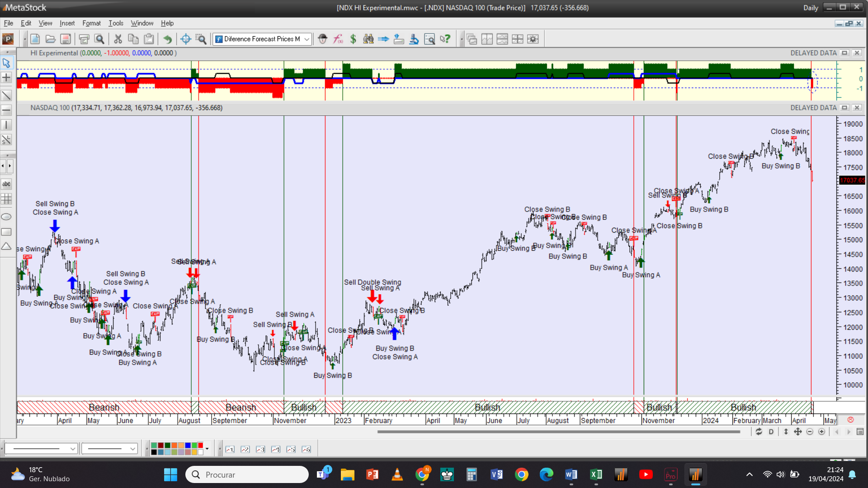Open the Expert Advisor icon
868x488 pixels.
pos(322,39)
